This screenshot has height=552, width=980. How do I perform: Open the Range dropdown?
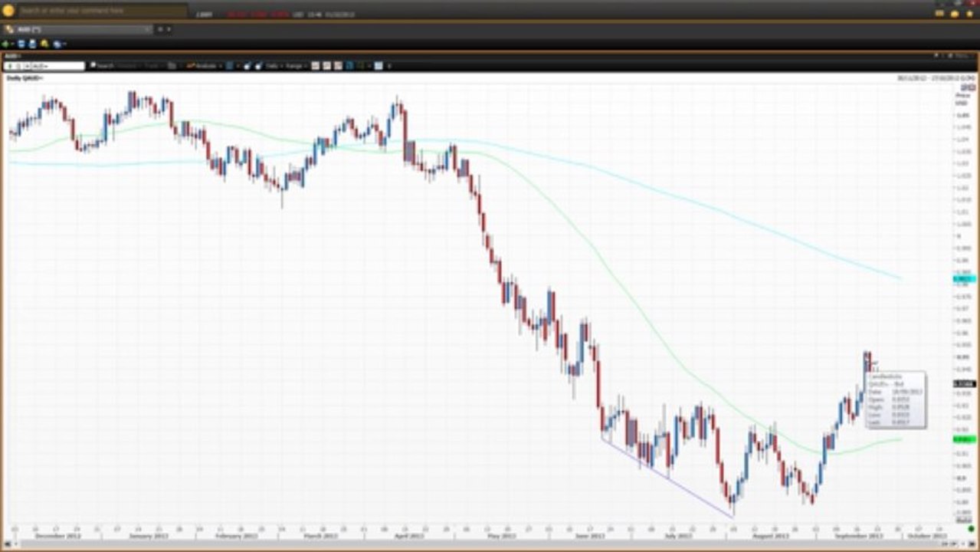pyautogui.click(x=297, y=66)
